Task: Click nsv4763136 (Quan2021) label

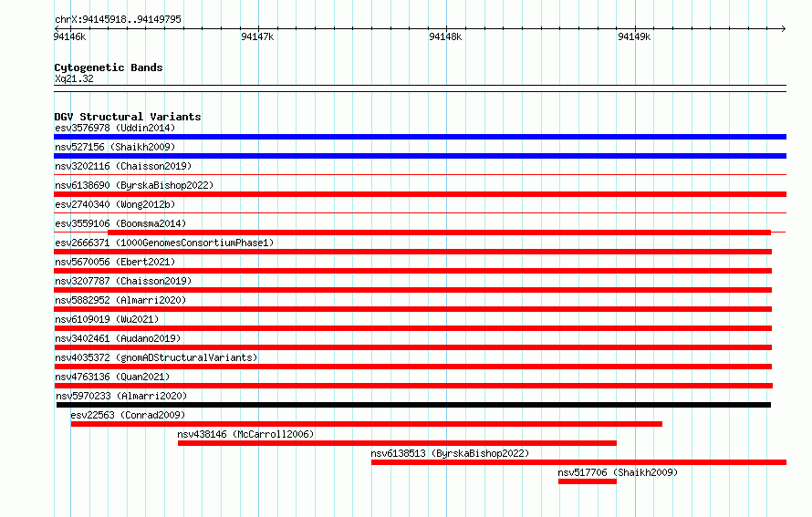Action: pyautogui.click(x=112, y=377)
